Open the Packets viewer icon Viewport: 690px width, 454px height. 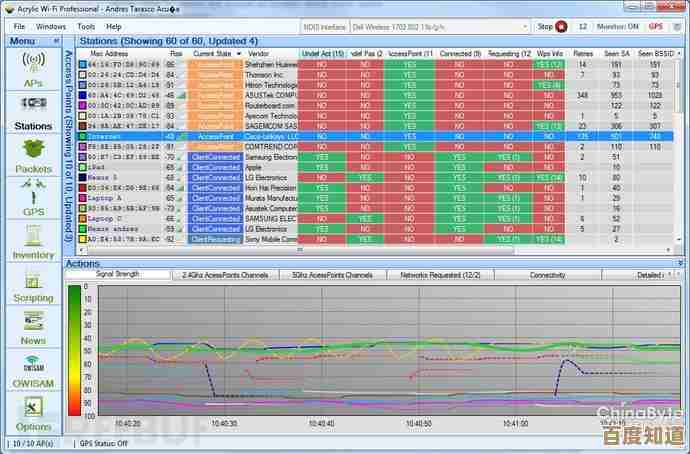(32, 155)
